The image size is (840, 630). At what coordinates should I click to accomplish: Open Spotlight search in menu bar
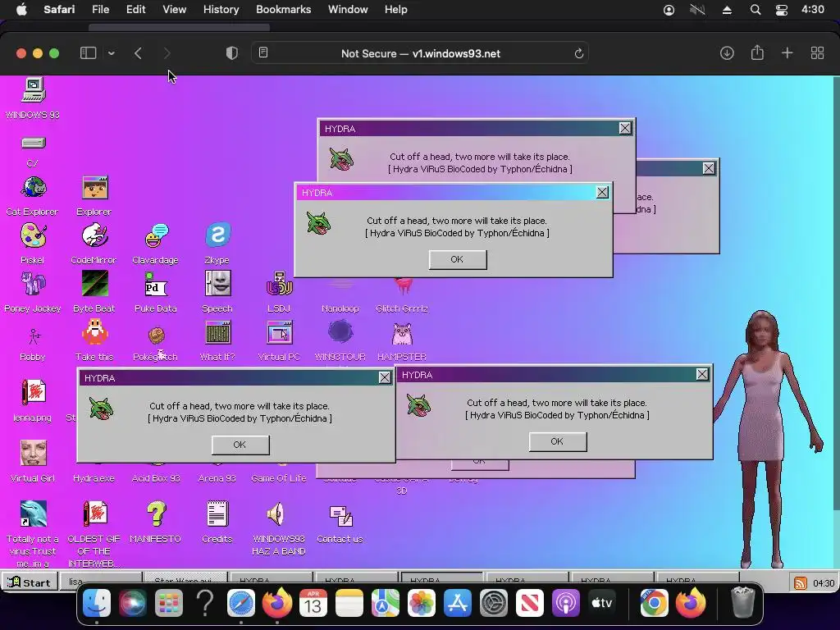click(x=755, y=10)
